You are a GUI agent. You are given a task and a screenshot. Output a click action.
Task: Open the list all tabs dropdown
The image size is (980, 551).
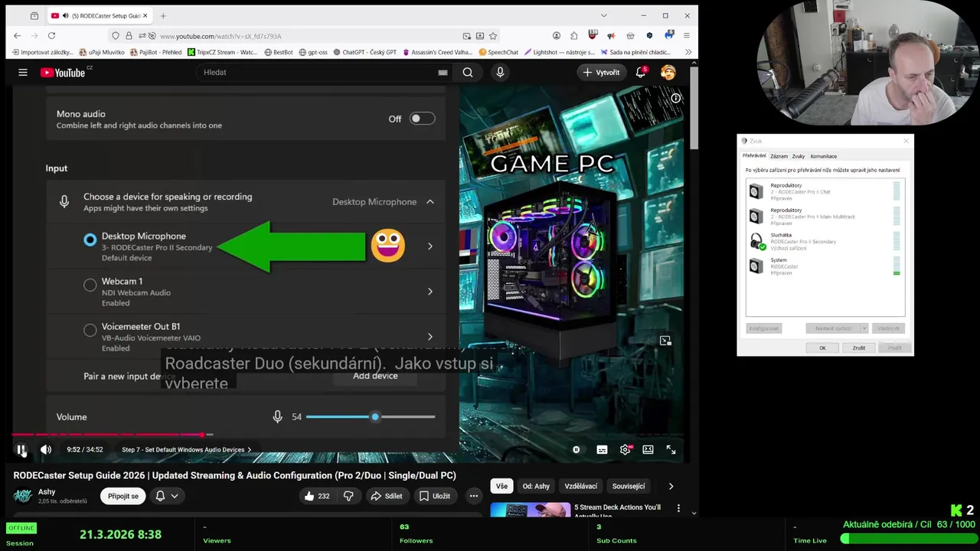click(603, 16)
